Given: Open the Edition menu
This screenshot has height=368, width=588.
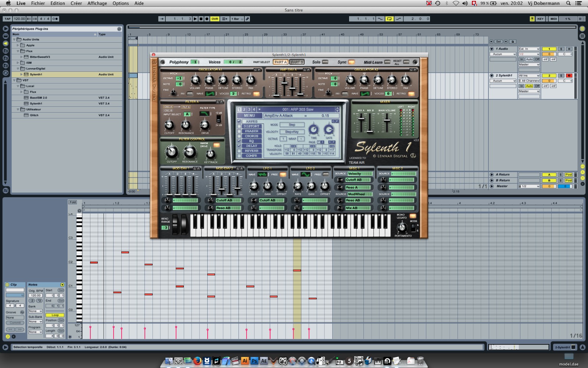Looking at the screenshot, I should click(x=58, y=3).
